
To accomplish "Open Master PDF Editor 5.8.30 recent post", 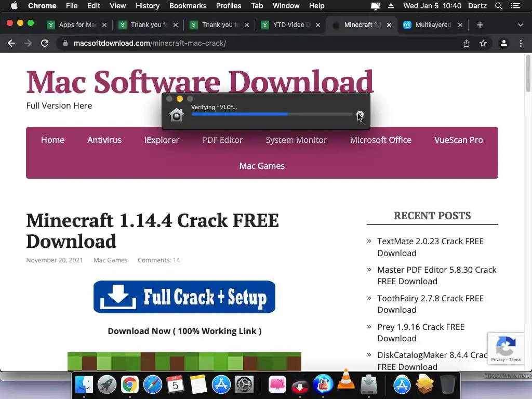I will [436, 275].
